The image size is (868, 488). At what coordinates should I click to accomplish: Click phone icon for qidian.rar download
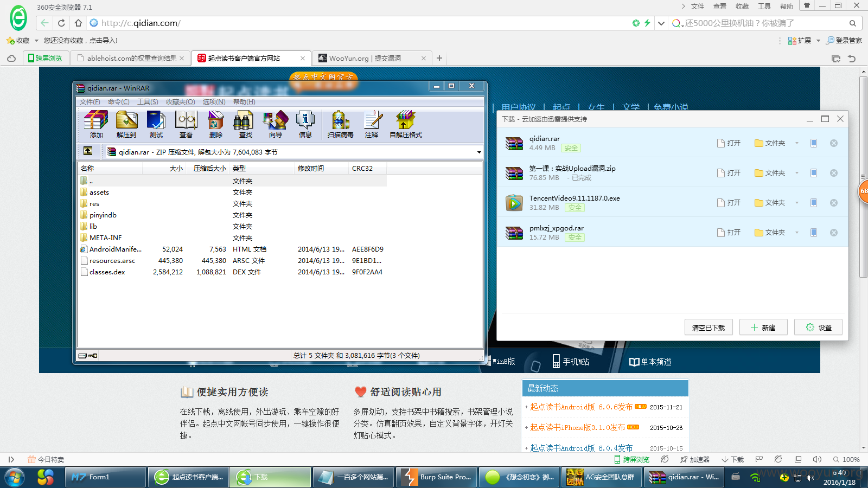click(x=814, y=143)
